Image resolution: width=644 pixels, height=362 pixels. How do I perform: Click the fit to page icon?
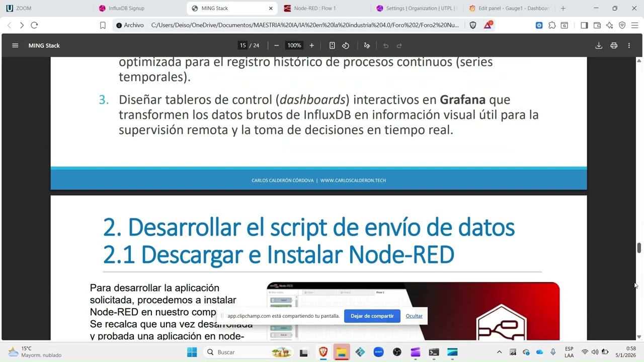332,45
